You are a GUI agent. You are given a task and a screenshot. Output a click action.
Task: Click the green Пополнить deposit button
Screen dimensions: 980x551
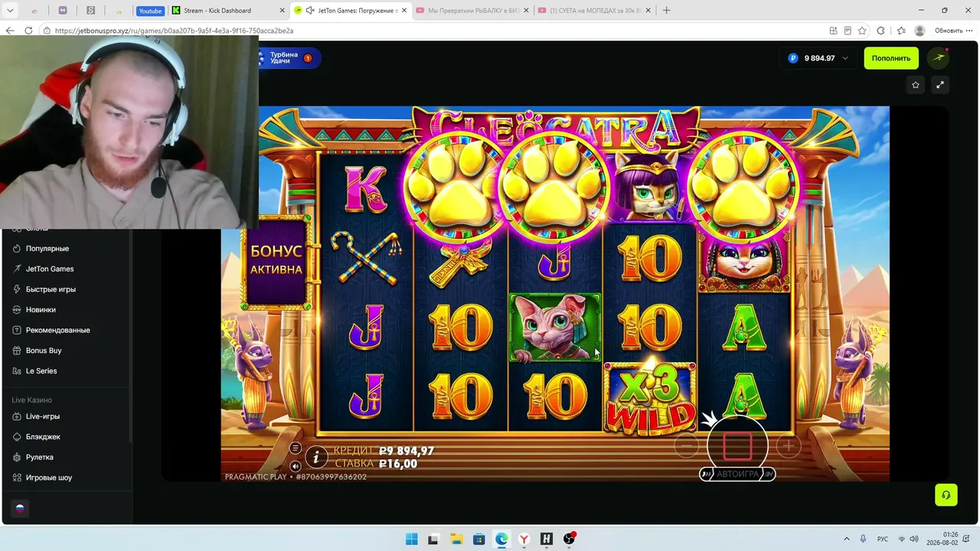click(891, 58)
